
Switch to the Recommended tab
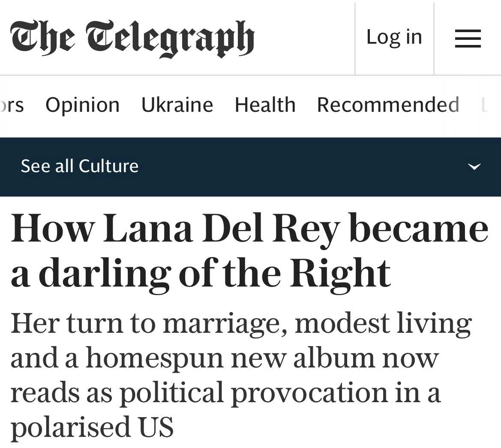(388, 105)
